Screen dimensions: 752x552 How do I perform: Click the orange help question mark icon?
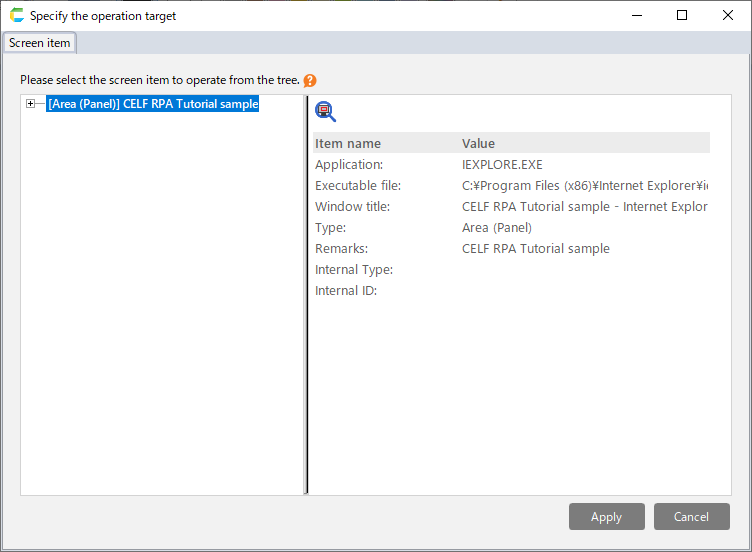(310, 80)
